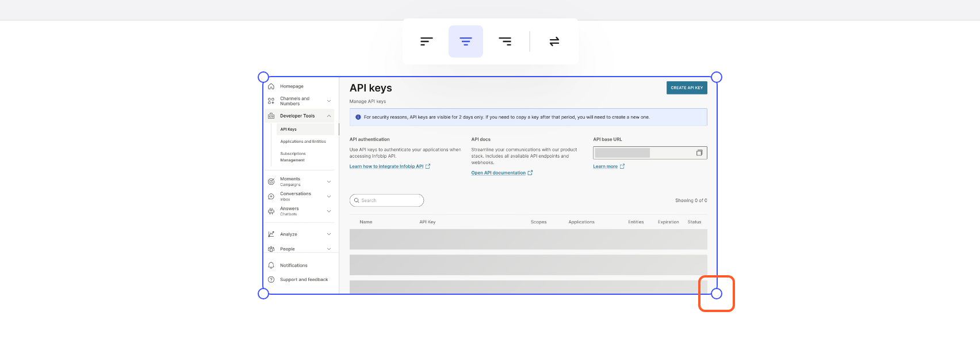Click the info icon in the security banner
The width and height of the screenshot is (980, 342).
click(358, 117)
